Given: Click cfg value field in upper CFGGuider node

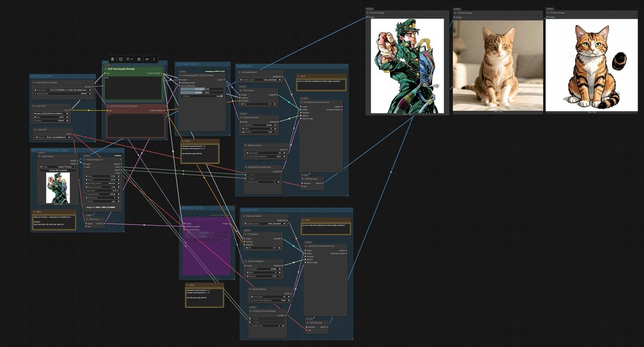Looking at the screenshot, I should (x=259, y=104).
